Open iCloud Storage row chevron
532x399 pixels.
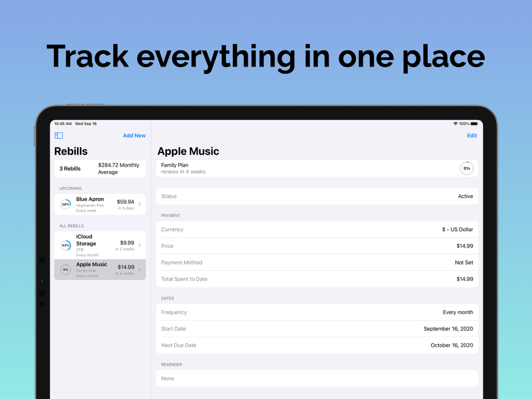139,245
